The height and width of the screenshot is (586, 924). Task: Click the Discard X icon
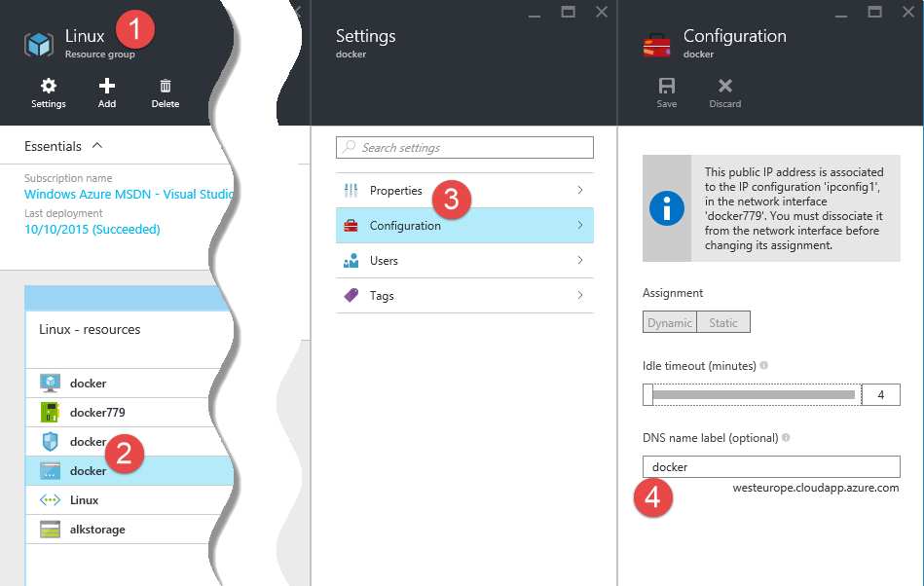[x=724, y=87]
